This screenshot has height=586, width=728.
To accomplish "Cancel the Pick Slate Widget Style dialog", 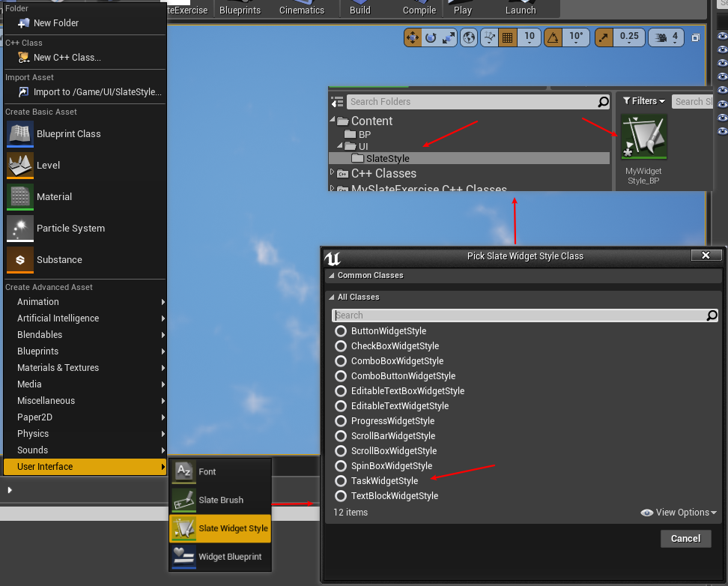I will [686, 539].
